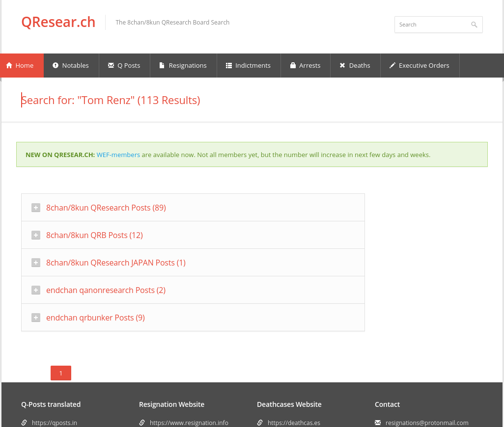504x427 pixels.
Task: Open QResearch JAPAN Posts (1) heading
Action: click(x=116, y=263)
